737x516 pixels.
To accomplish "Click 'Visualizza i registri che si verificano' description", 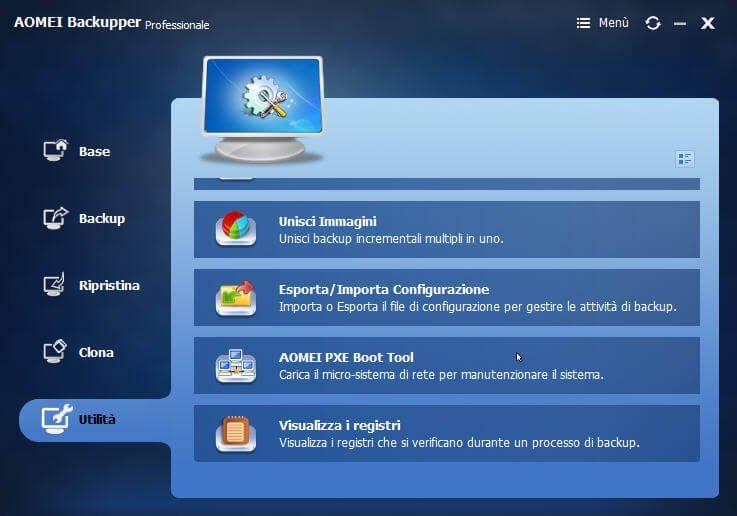I will pos(459,443).
